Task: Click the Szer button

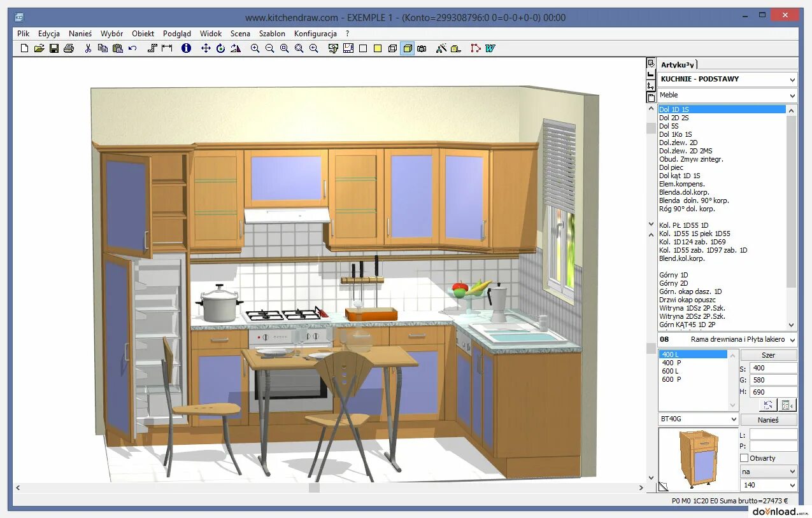Action: 769,355
